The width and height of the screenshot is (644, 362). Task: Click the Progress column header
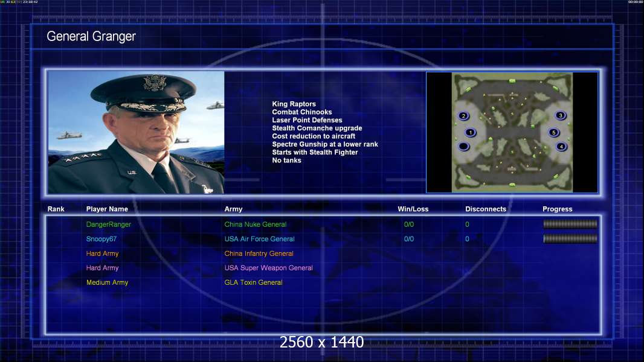(558, 209)
